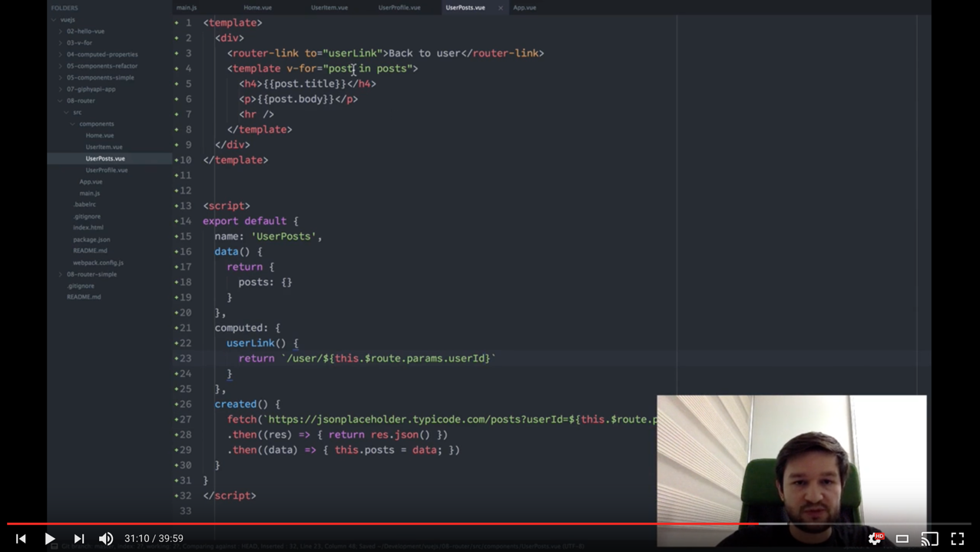980x552 pixels.
Task: Collapse the components folder
Action: coord(96,124)
